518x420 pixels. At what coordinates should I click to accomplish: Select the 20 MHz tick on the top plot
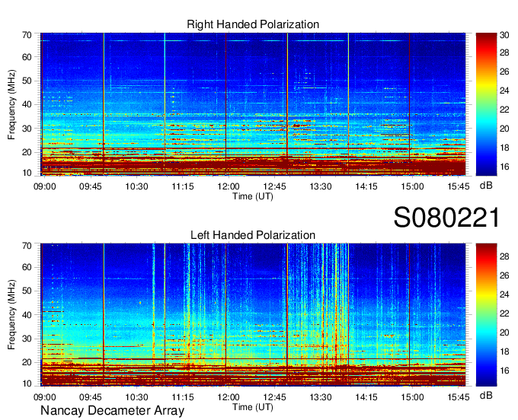[27, 152]
